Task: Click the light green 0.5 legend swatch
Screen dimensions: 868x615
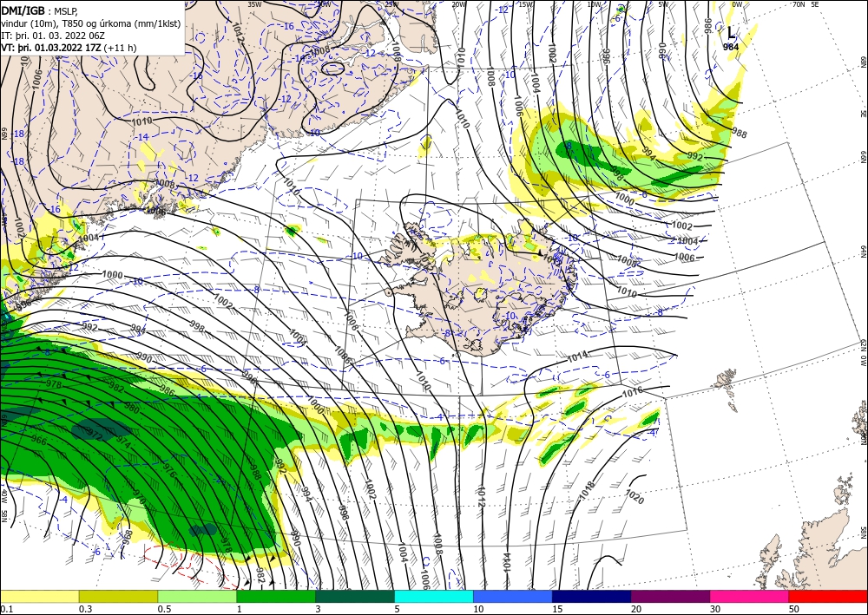Action: [197, 596]
